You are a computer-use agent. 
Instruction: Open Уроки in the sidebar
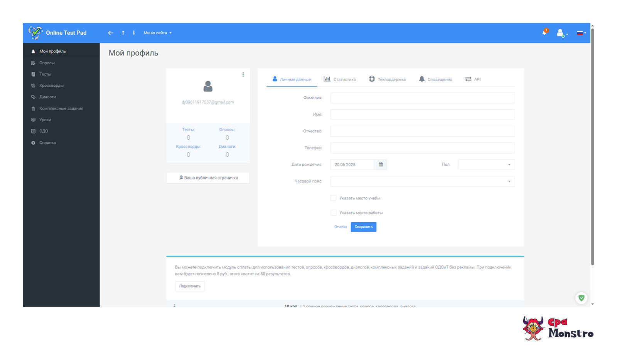tap(61, 120)
